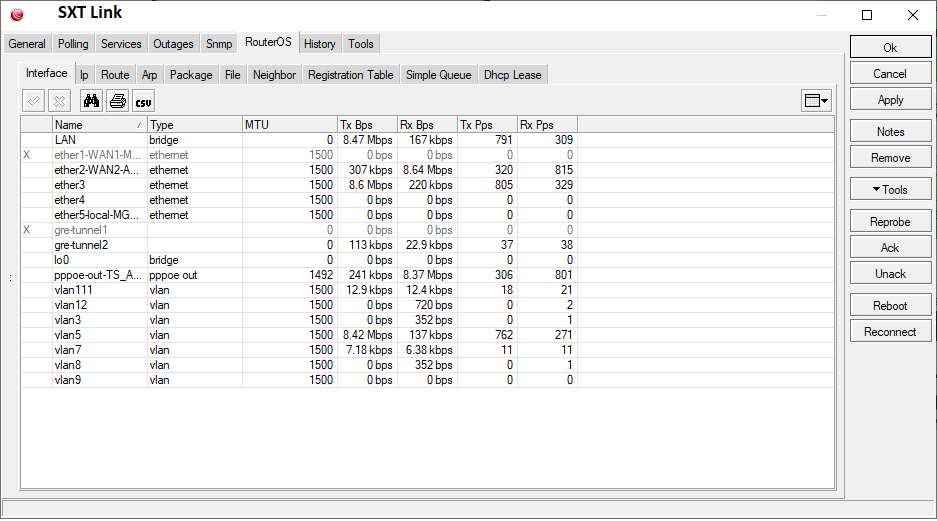This screenshot has height=521, width=937.
Task: Select the ether4 interface row
Action: point(299,200)
